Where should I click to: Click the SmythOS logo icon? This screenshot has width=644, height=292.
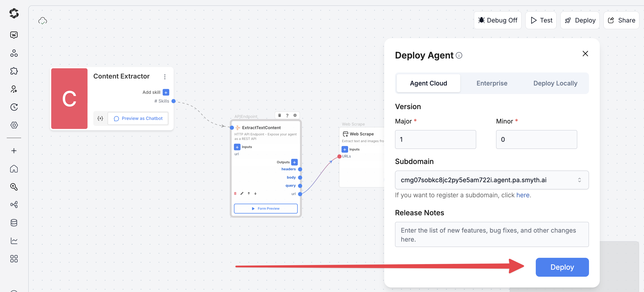[x=14, y=13]
